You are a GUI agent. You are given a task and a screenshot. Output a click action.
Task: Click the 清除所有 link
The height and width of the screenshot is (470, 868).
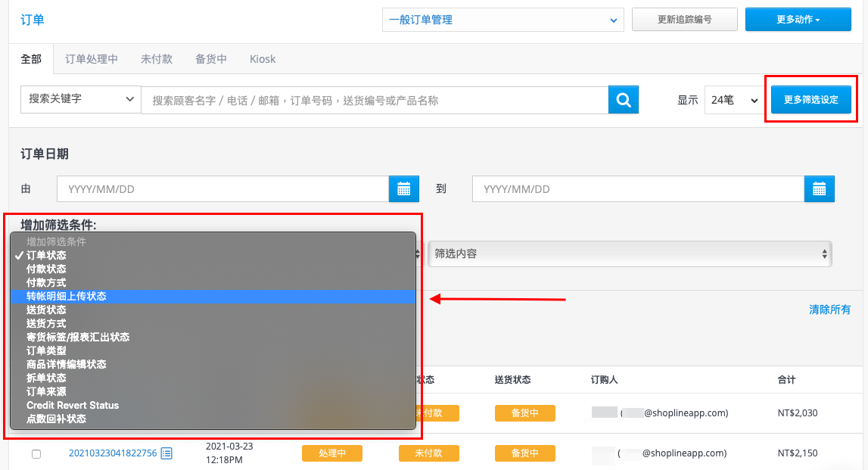tap(830, 310)
